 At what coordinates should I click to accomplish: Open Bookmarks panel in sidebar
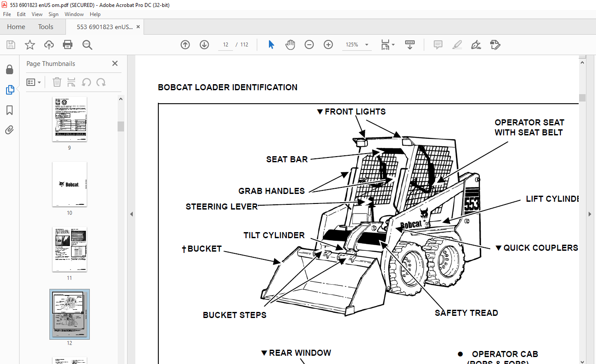pos(10,110)
